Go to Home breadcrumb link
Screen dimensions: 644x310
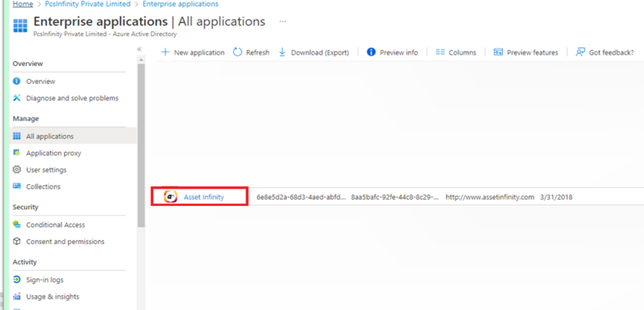[x=23, y=4]
